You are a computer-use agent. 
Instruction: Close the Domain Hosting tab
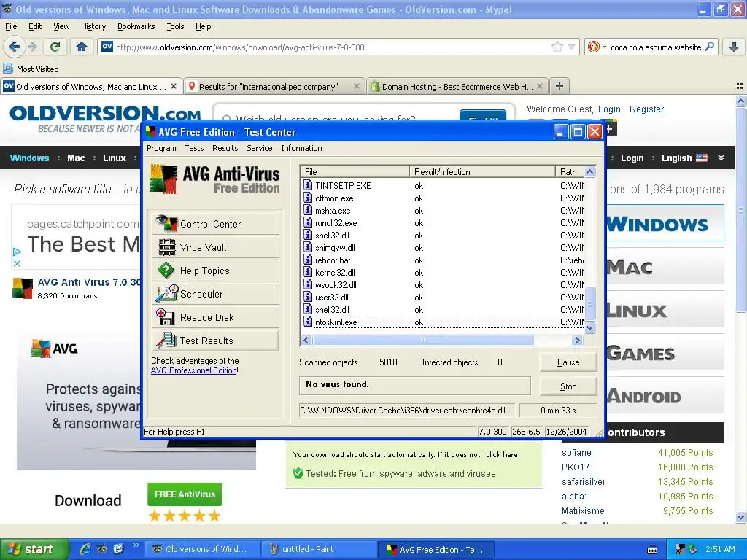point(539,86)
